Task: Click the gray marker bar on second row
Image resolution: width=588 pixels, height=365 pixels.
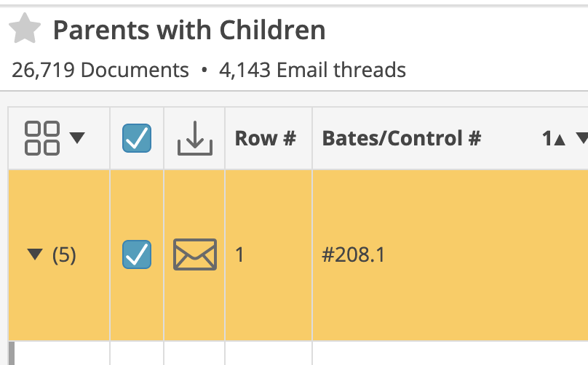Action: [12, 353]
